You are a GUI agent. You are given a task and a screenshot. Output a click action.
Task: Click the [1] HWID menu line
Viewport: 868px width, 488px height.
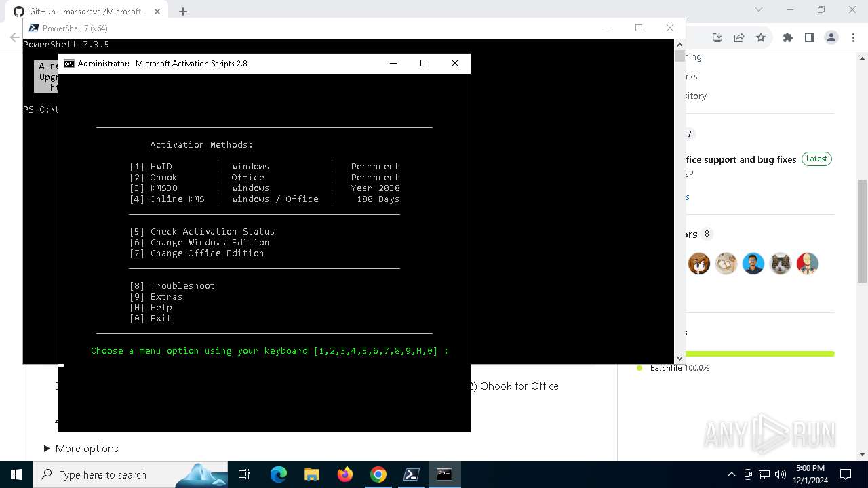[x=264, y=166]
